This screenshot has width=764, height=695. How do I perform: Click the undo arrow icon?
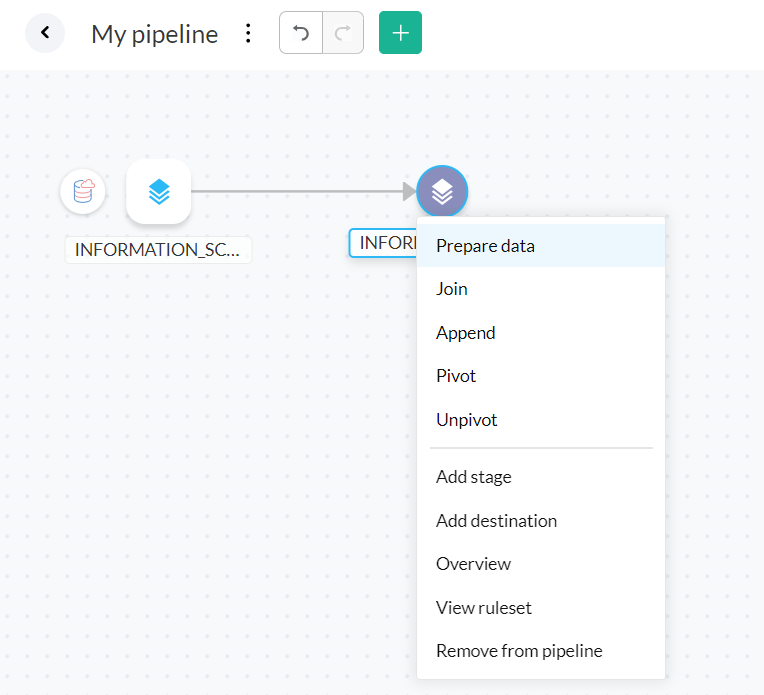tap(301, 33)
